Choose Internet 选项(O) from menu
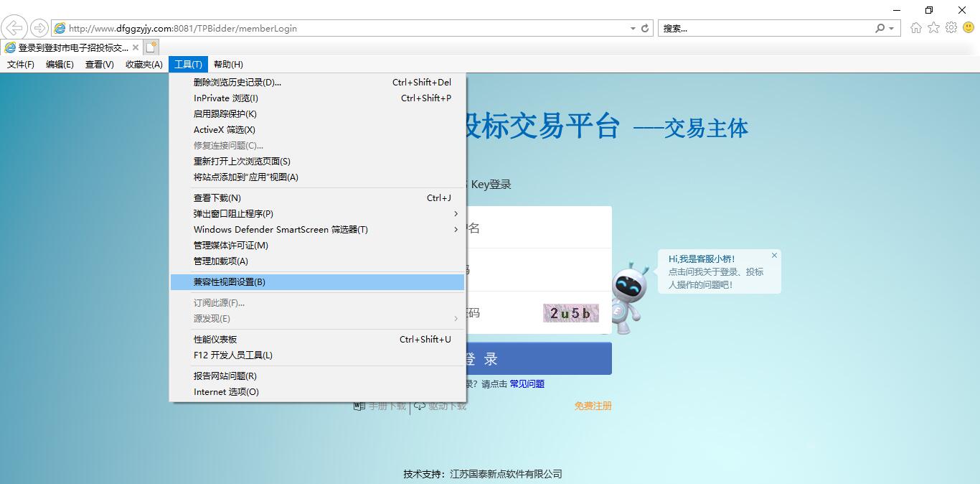980x484 pixels. (x=226, y=392)
